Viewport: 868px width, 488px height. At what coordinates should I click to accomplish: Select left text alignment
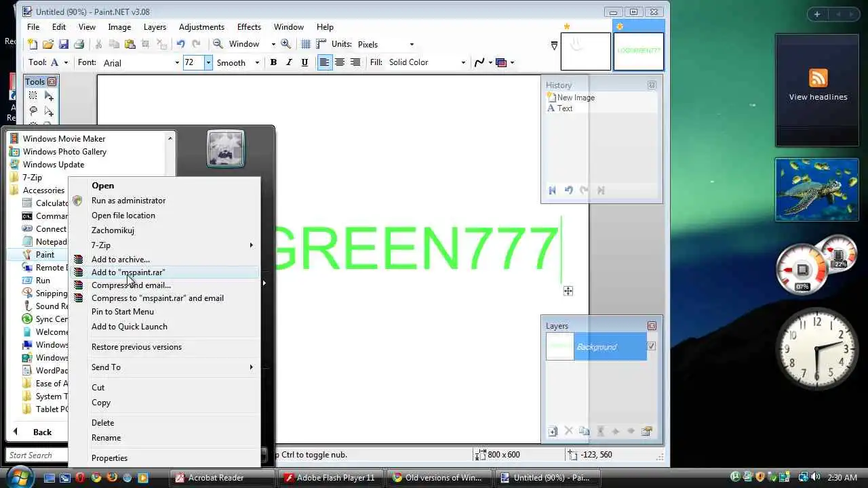coord(324,62)
